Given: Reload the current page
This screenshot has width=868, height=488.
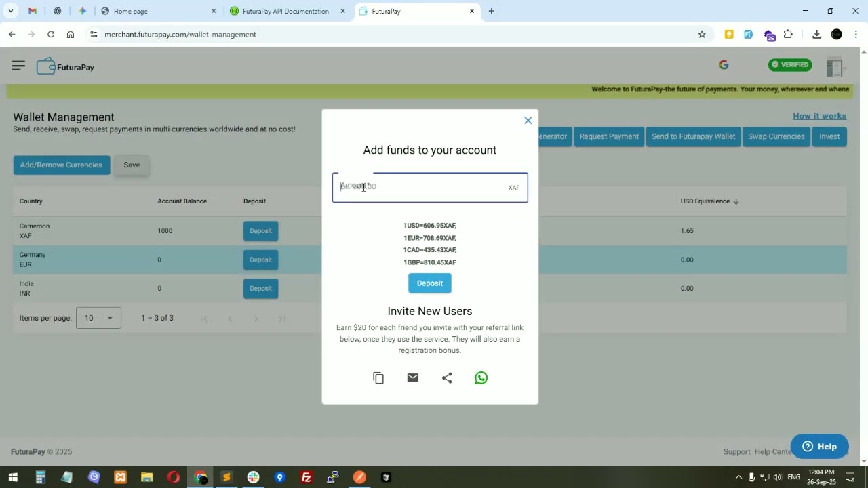Looking at the screenshot, I should coord(51,34).
